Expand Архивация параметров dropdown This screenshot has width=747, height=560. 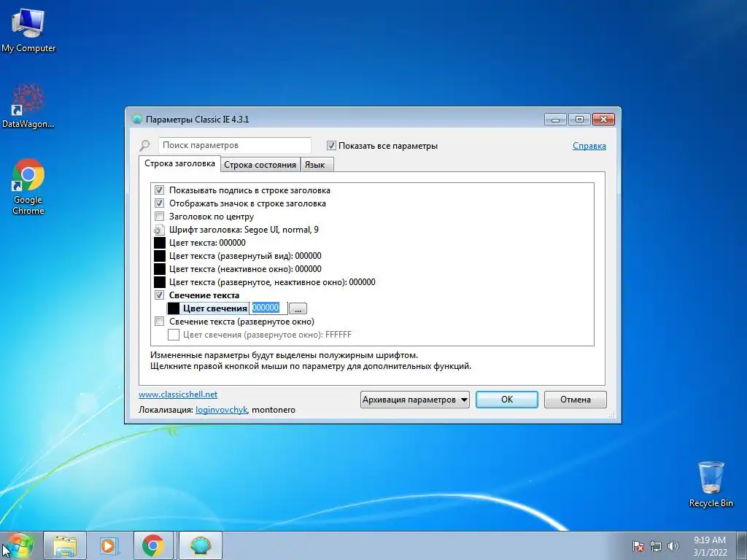[414, 400]
